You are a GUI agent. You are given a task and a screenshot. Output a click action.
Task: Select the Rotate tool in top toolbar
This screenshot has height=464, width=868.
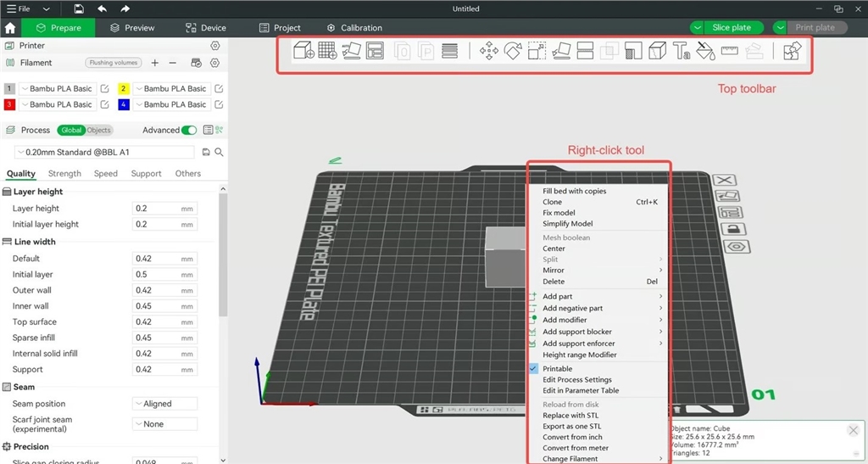click(x=513, y=52)
